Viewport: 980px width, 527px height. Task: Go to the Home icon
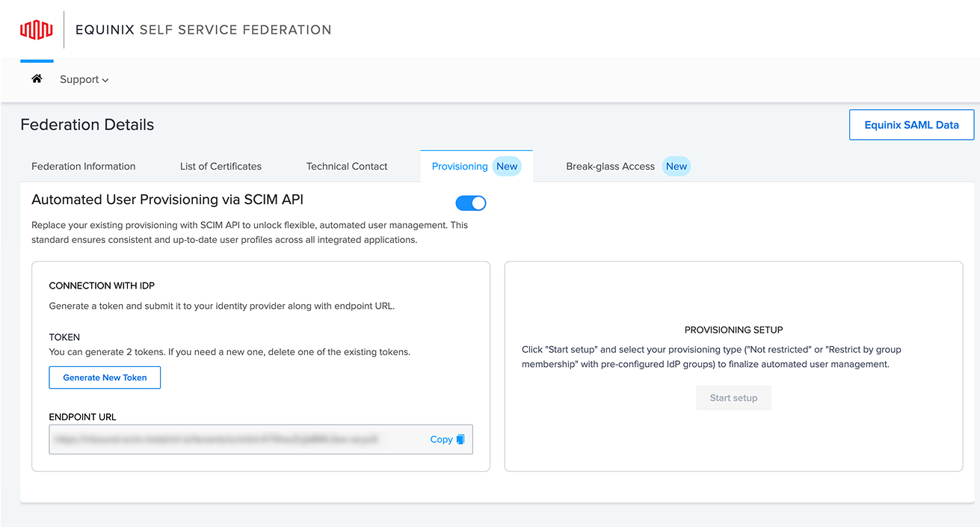click(37, 78)
